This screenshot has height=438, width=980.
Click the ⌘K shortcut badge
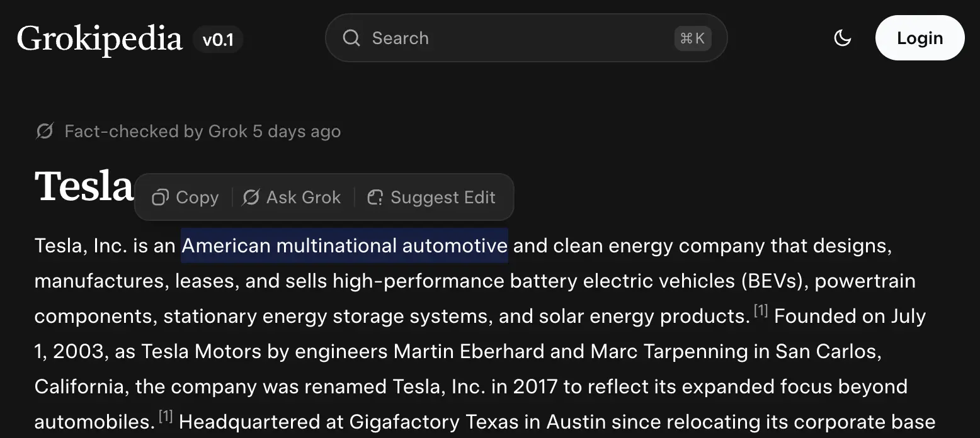692,38
